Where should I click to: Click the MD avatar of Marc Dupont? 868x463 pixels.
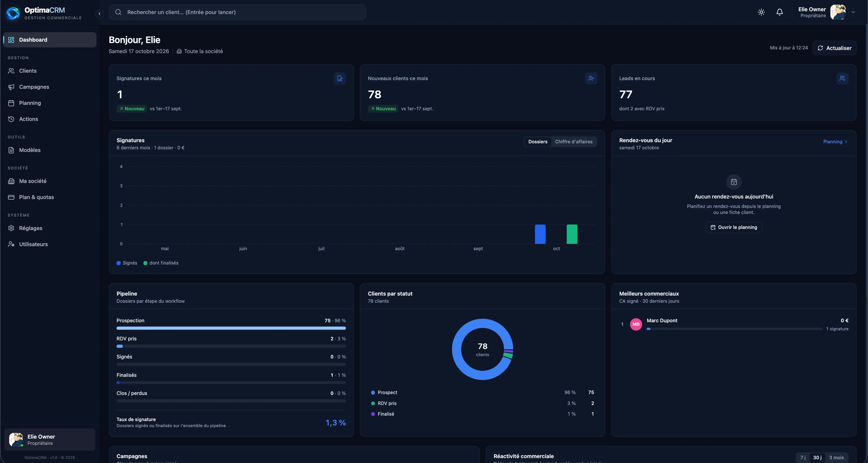(x=636, y=324)
